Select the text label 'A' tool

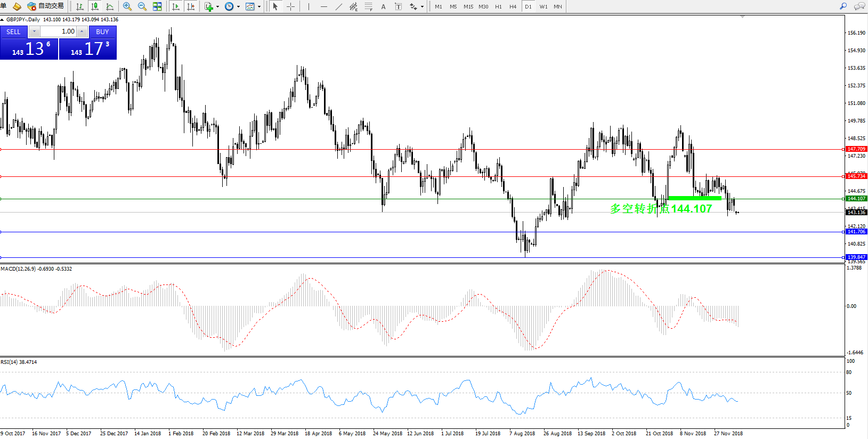(x=383, y=6)
